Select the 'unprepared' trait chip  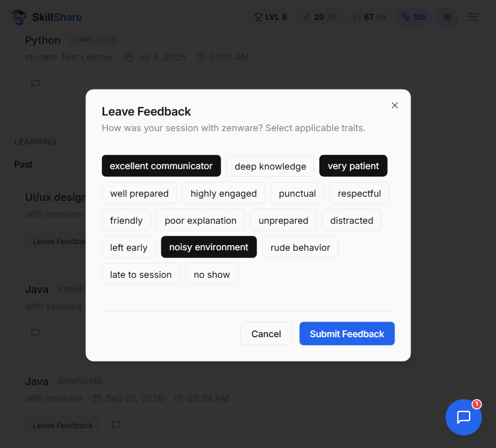pyautogui.click(x=283, y=220)
